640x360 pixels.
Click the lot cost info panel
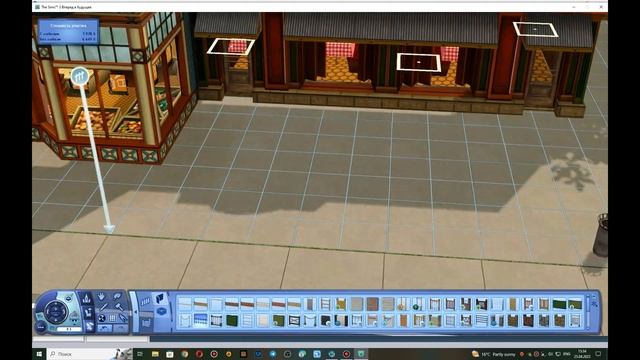pyautogui.click(x=68, y=31)
